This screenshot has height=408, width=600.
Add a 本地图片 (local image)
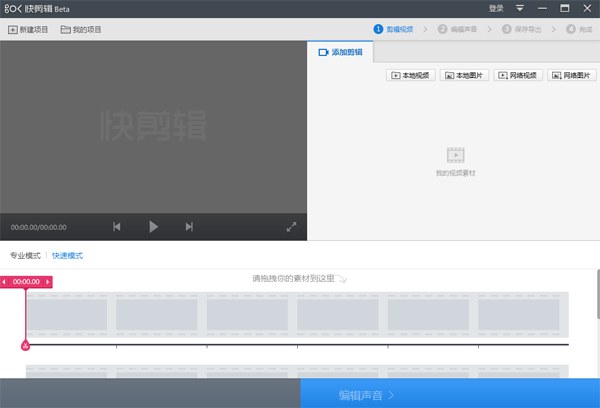[465, 75]
